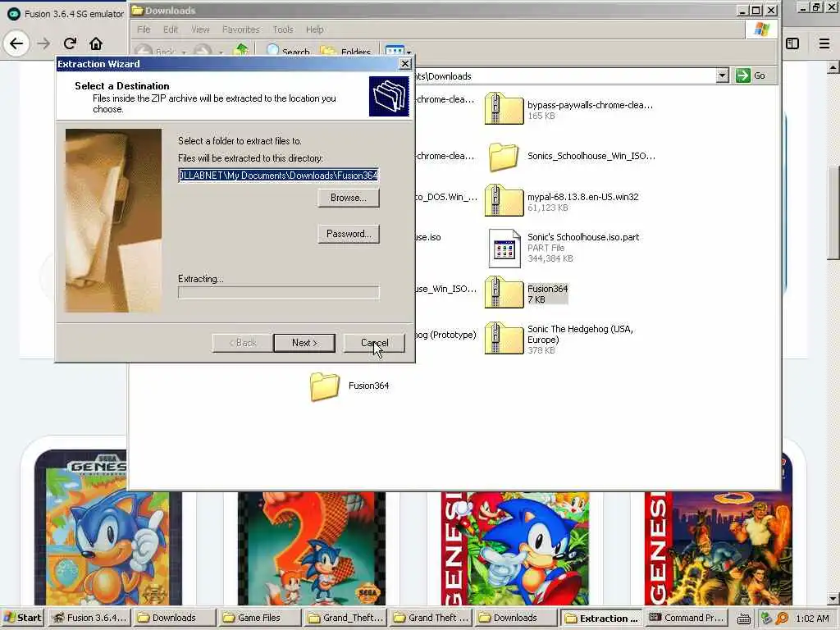Click the tray magnifier icon
840x630 pixels.
[x=782, y=619]
